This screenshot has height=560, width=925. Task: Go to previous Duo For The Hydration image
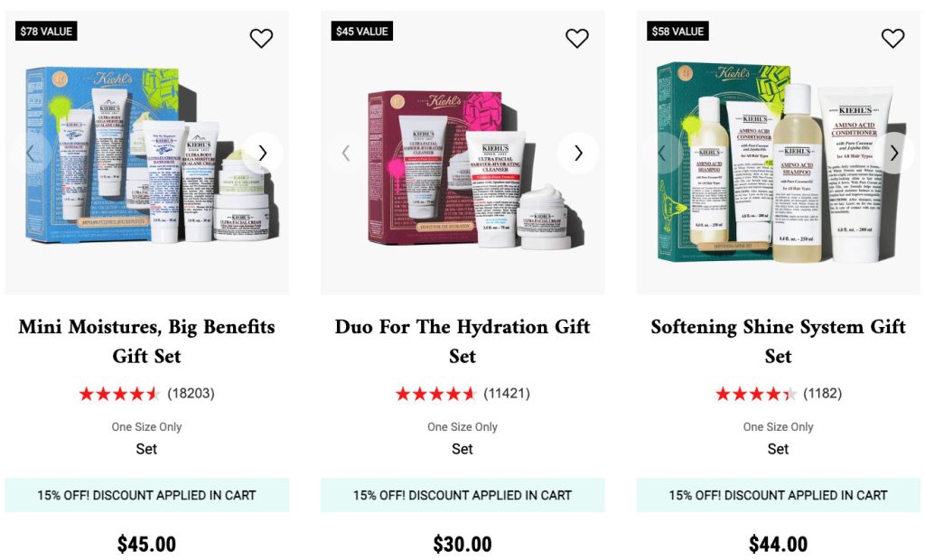pyautogui.click(x=346, y=153)
